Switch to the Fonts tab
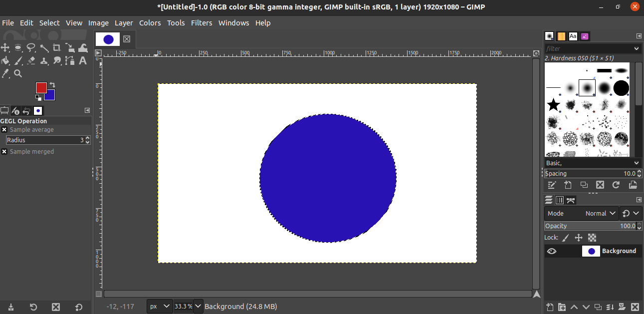The width and height of the screenshot is (644, 314). (x=573, y=36)
